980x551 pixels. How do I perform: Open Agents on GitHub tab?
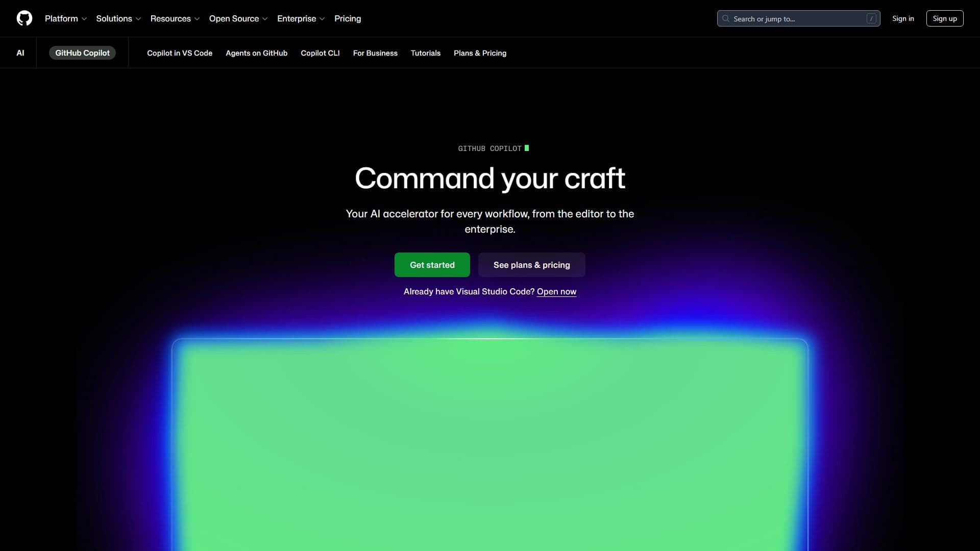click(x=257, y=53)
